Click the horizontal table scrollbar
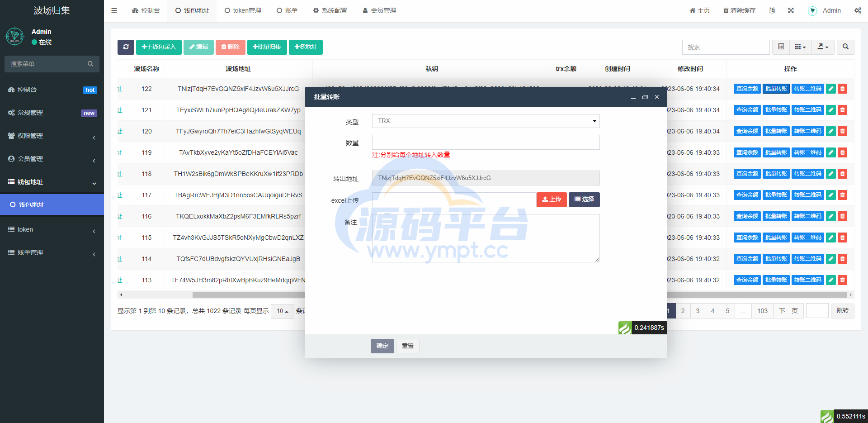This screenshot has width=868, height=423. 486,295
